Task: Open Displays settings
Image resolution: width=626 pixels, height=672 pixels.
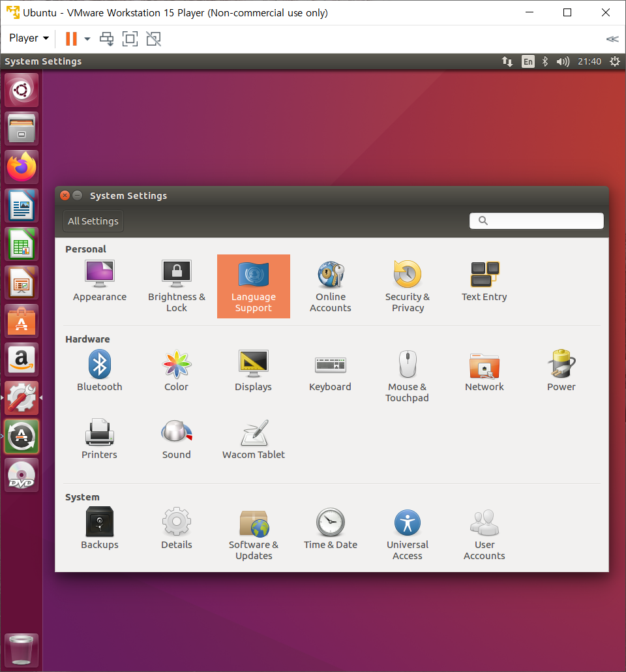Action: pos(253,371)
